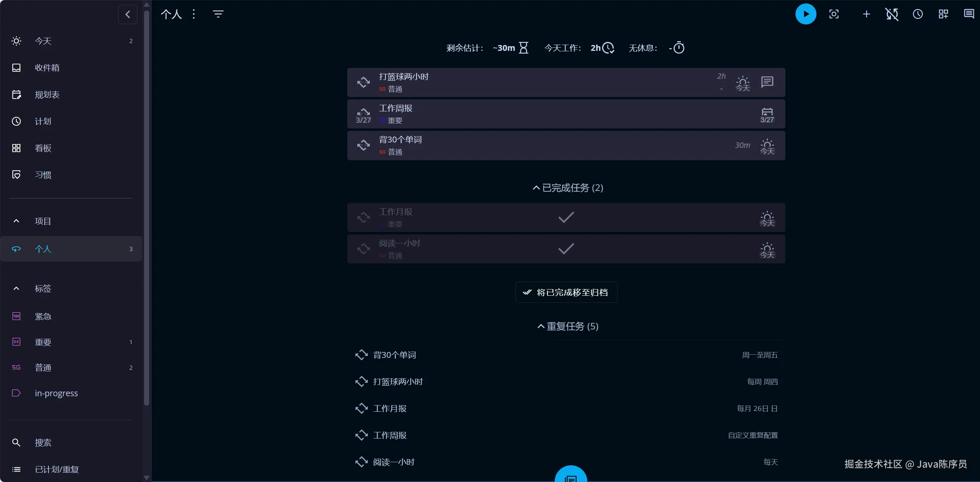Collapse the sidebar with the arrow button

pyautogui.click(x=127, y=14)
